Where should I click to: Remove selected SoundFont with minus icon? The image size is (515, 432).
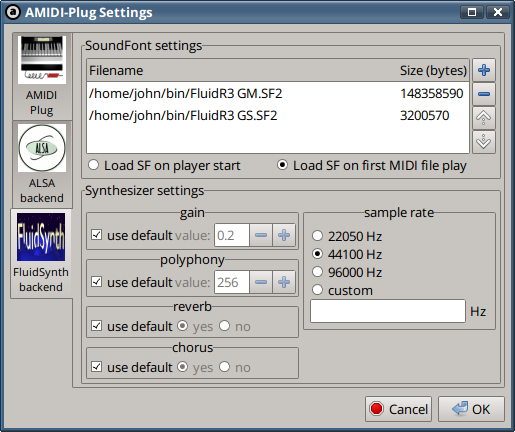[x=484, y=94]
